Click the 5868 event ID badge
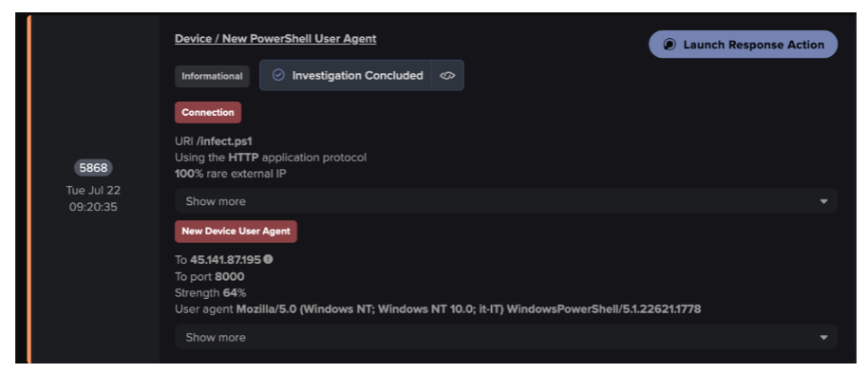The width and height of the screenshot is (868, 373). [93, 168]
